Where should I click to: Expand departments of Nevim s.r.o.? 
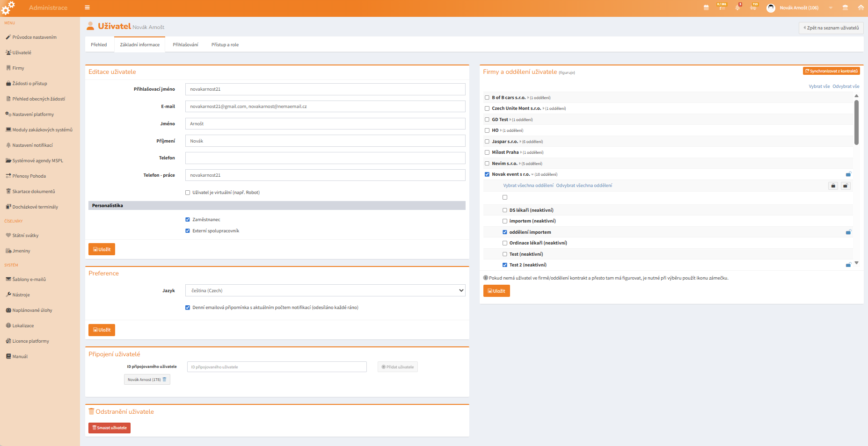click(x=520, y=164)
